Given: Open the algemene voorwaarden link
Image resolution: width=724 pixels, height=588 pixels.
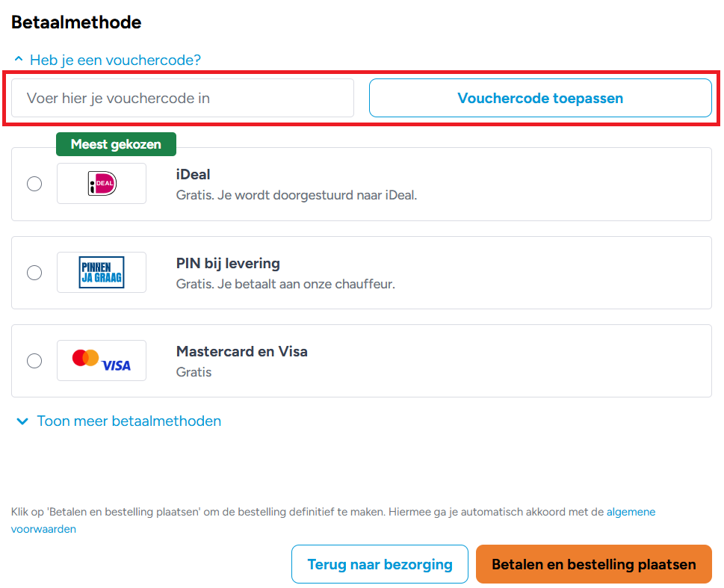Looking at the screenshot, I should 631,512.
